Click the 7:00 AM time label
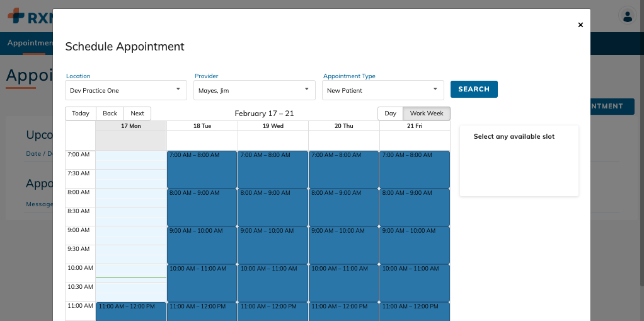Image resolution: width=644 pixels, height=321 pixels. (78, 155)
